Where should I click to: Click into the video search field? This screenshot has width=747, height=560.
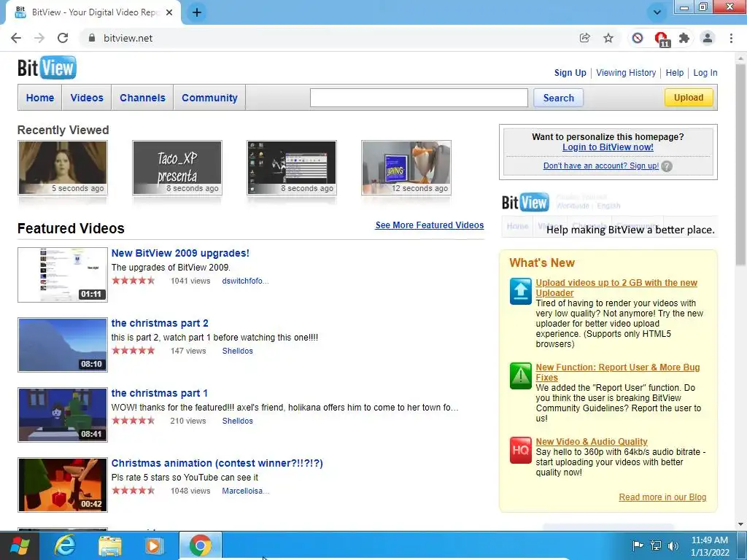(419, 98)
